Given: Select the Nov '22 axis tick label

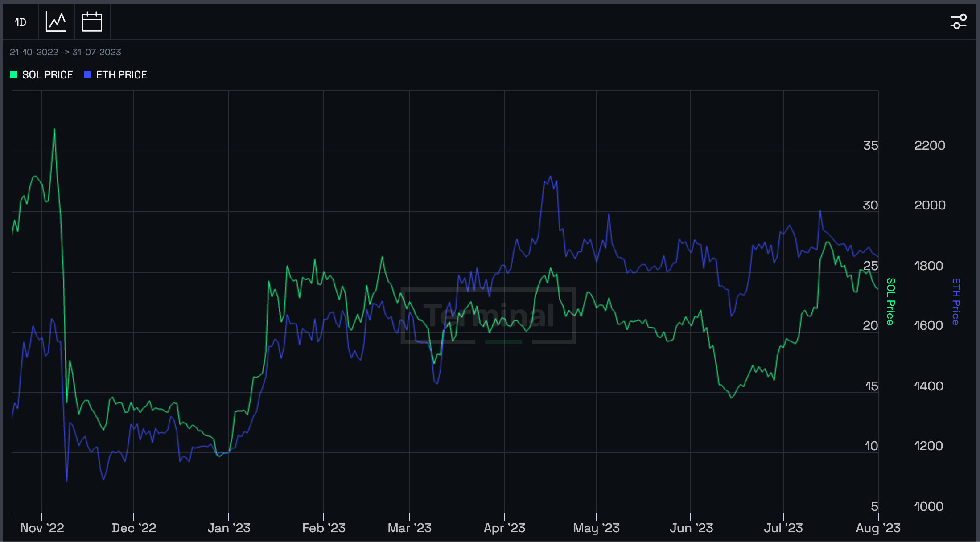Looking at the screenshot, I should click(x=42, y=528).
